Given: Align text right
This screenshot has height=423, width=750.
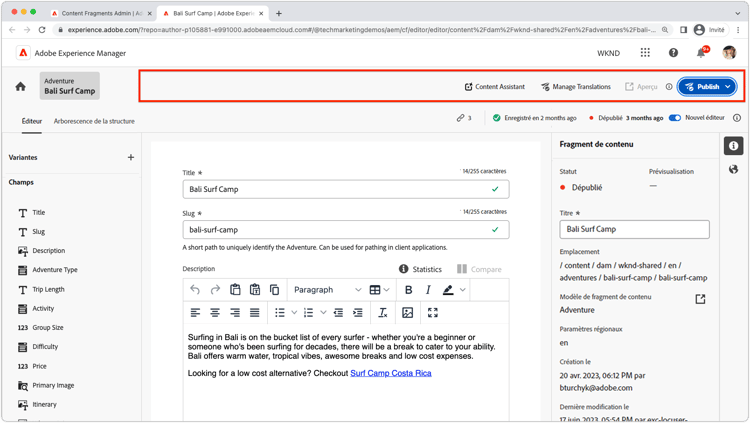Looking at the screenshot, I should pos(235,312).
